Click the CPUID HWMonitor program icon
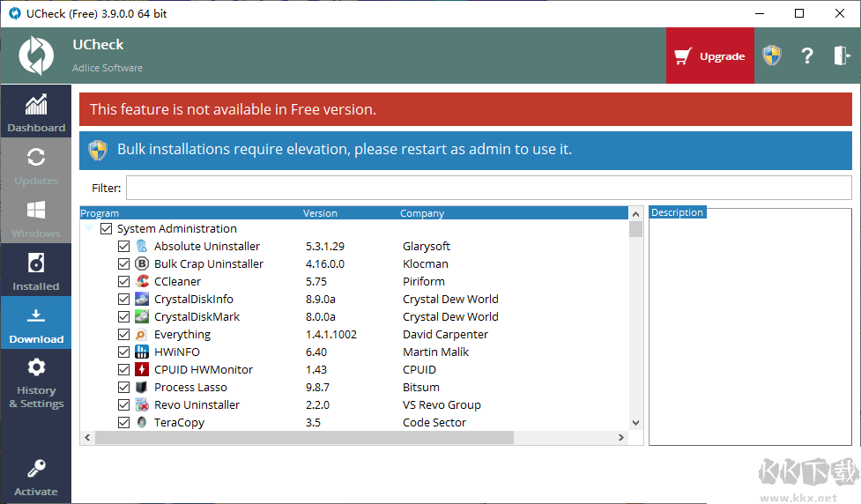The image size is (861, 504). point(142,369)
